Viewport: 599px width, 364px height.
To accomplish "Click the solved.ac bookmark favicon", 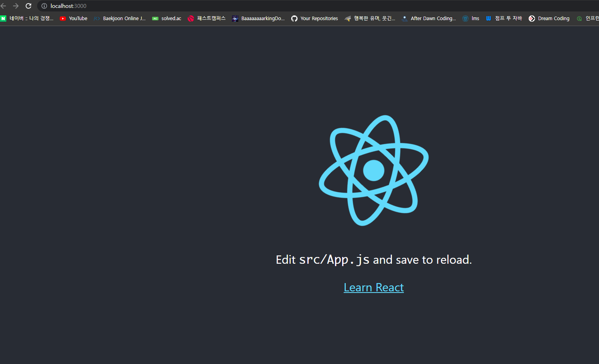I will [155, 19].
